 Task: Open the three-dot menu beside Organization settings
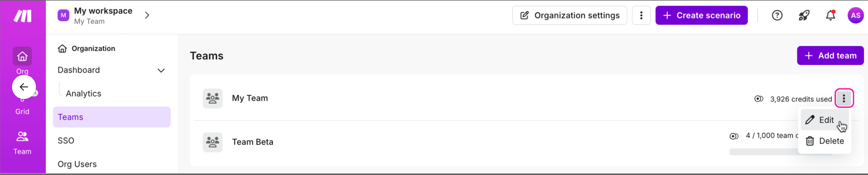pos(641,16)
